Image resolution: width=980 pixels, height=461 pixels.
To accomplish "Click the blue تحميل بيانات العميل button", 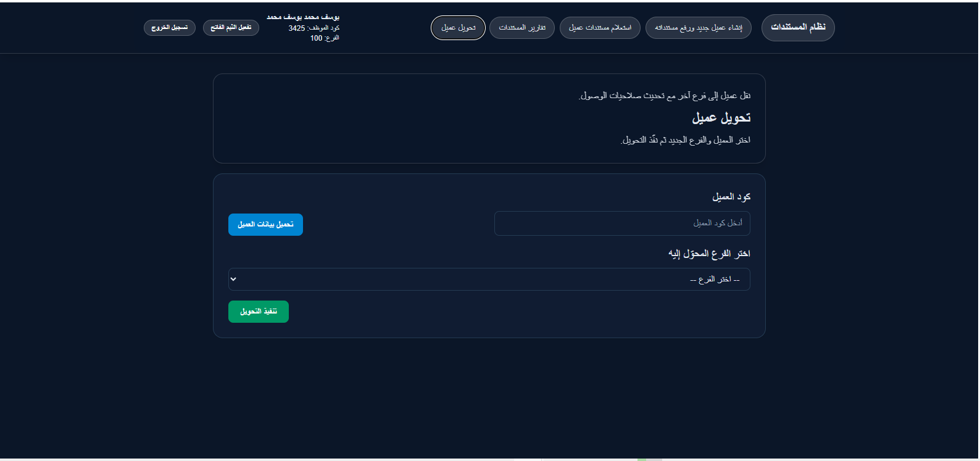I will (265, 225).
